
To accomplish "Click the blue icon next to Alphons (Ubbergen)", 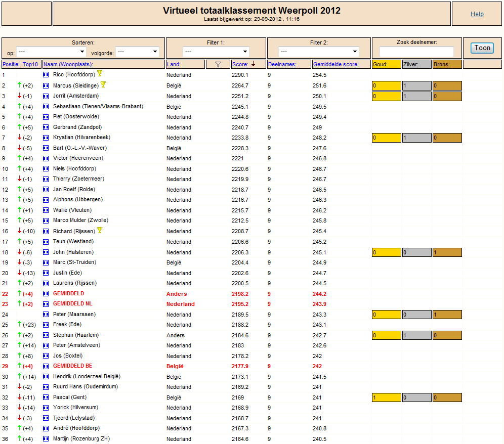I will (x=46, y=200).
